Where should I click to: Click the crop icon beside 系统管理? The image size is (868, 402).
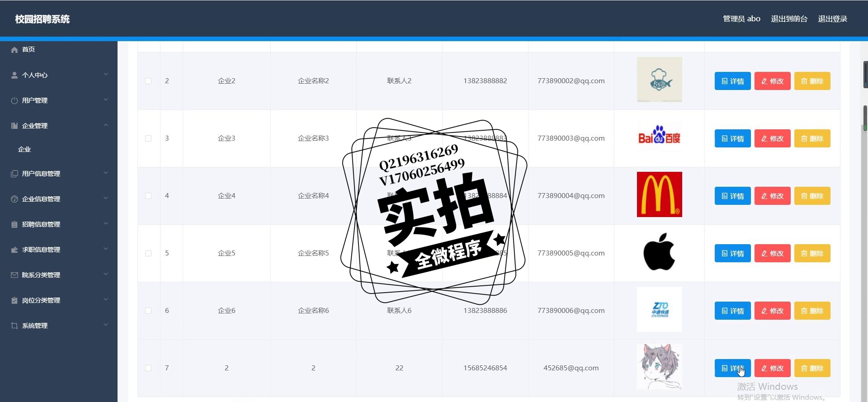(14, 326)
